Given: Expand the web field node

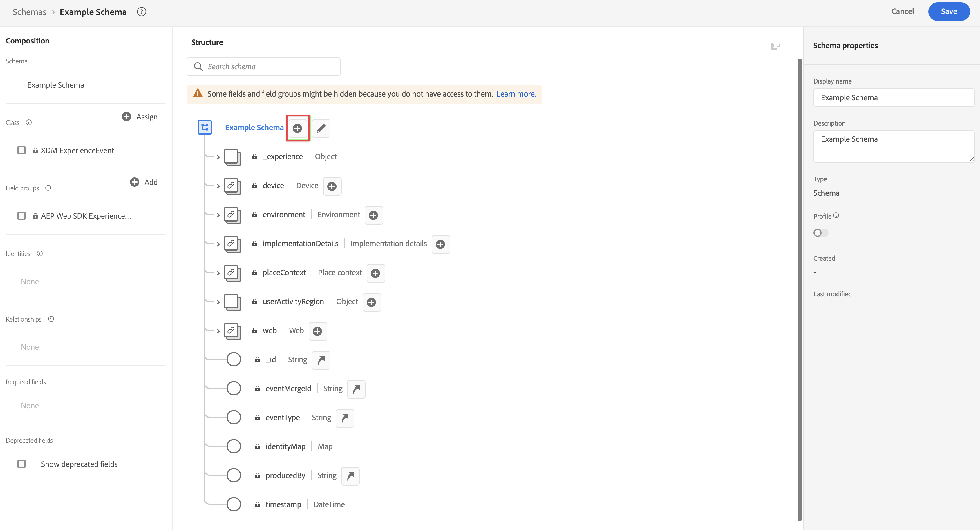Looking at the screenshot, I should pos(218,331).
